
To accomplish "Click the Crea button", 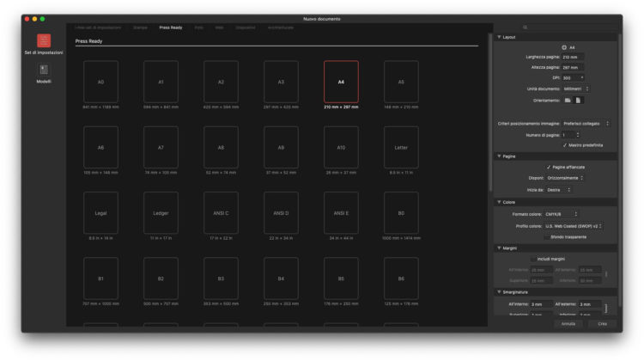I will [x=602, y=324].
